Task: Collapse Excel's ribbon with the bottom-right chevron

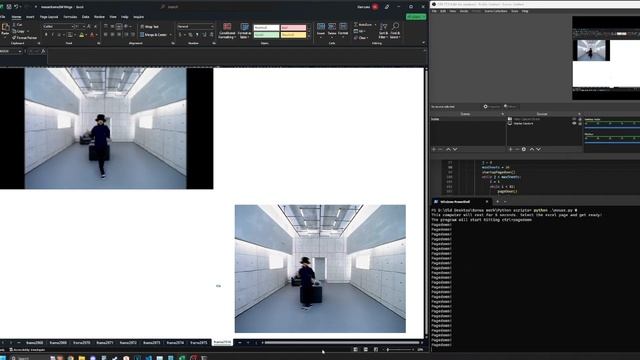Action: pos(423,42)
